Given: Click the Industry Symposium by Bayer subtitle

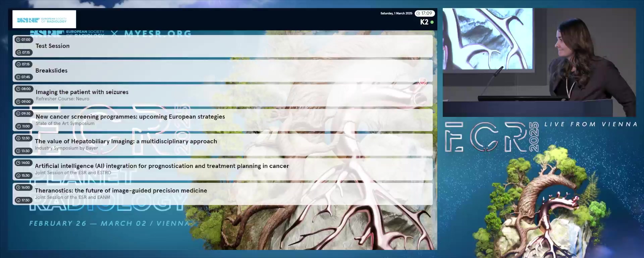Looking at the screenshot, I should tap(66, 148).
